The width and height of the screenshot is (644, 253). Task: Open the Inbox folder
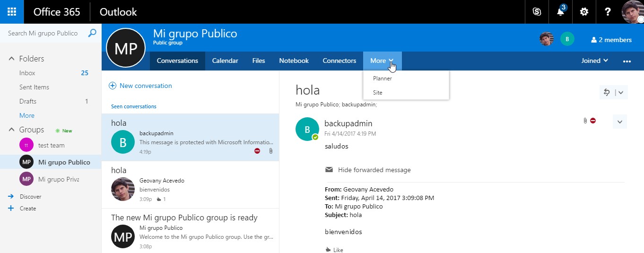pyautogui.click(x=51, y=73)
